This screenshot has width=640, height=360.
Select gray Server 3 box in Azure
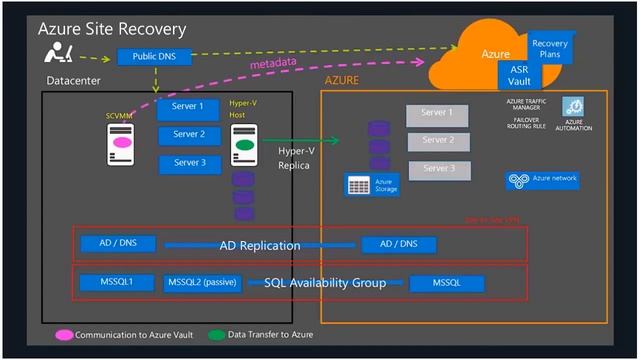coord(440,170)
